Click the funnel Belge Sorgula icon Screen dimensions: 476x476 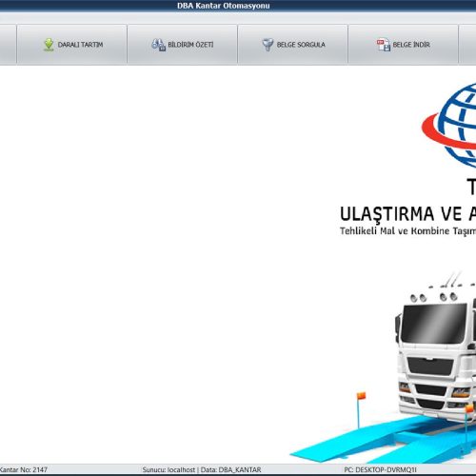click(x=268, y=45)
